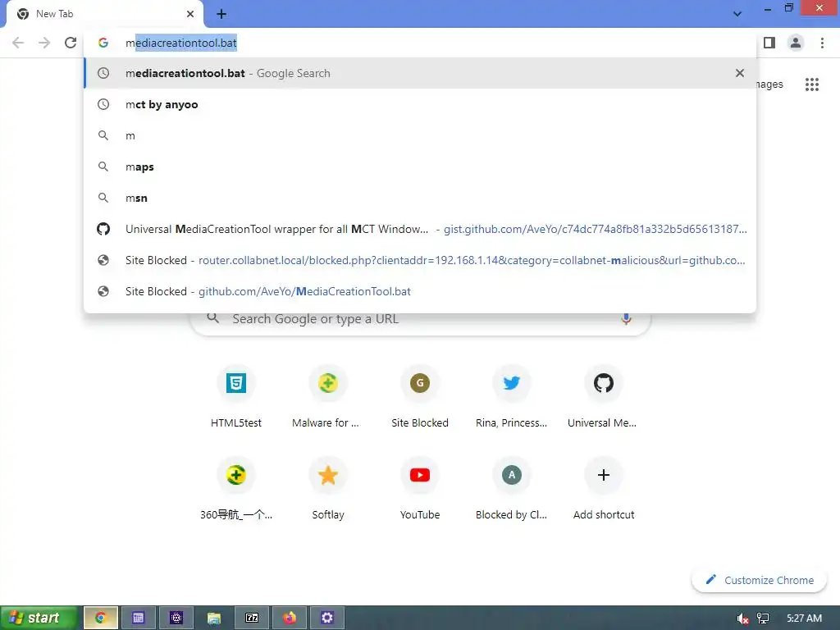Click the Customize Chrome button
840x630 pixels.
point(760,580)
